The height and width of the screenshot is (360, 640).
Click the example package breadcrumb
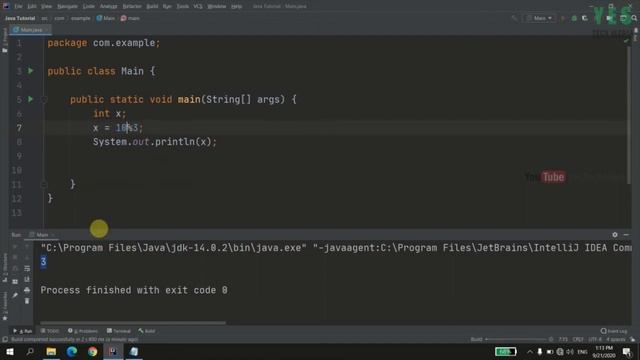click(x=80, y=18)
